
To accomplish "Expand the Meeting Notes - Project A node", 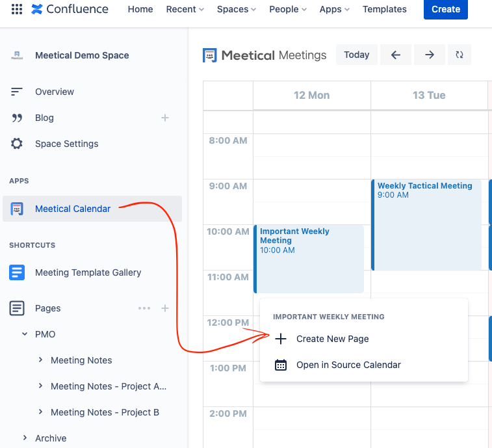I will click(x=40, y=386).
